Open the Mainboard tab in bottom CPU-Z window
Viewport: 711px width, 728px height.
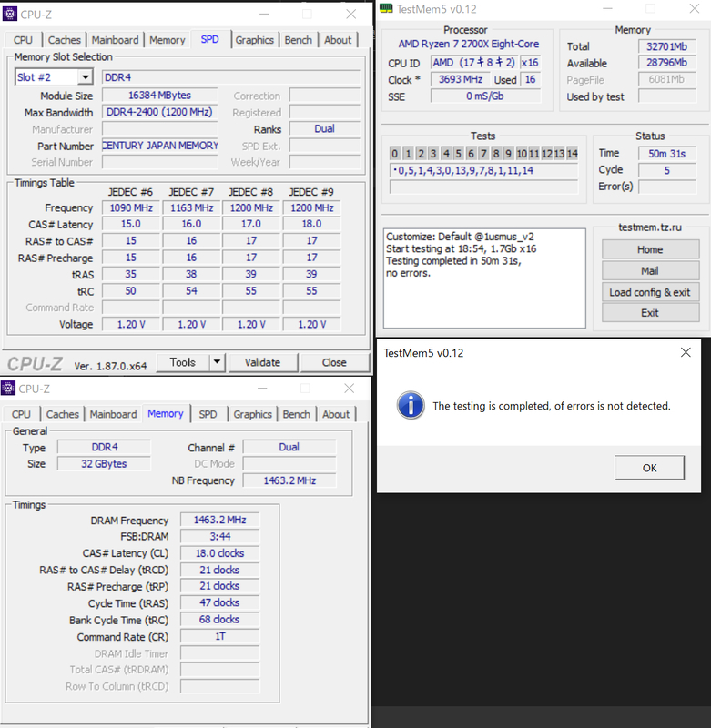pyautogui.click(x=113, y=414)
